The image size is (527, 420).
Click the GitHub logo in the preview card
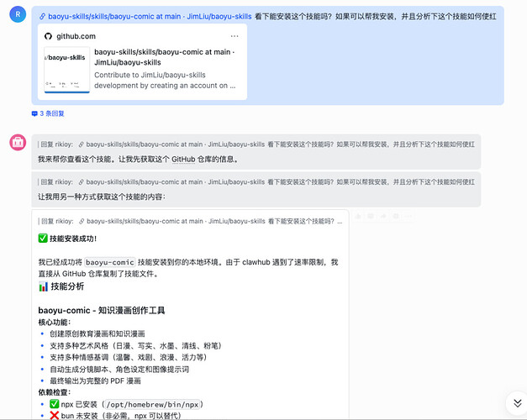pos(49,36)
